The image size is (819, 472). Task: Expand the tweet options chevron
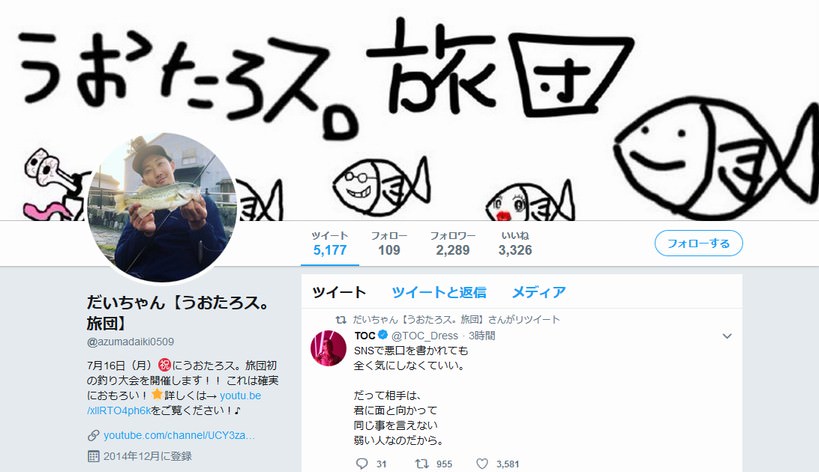point(727,336)
